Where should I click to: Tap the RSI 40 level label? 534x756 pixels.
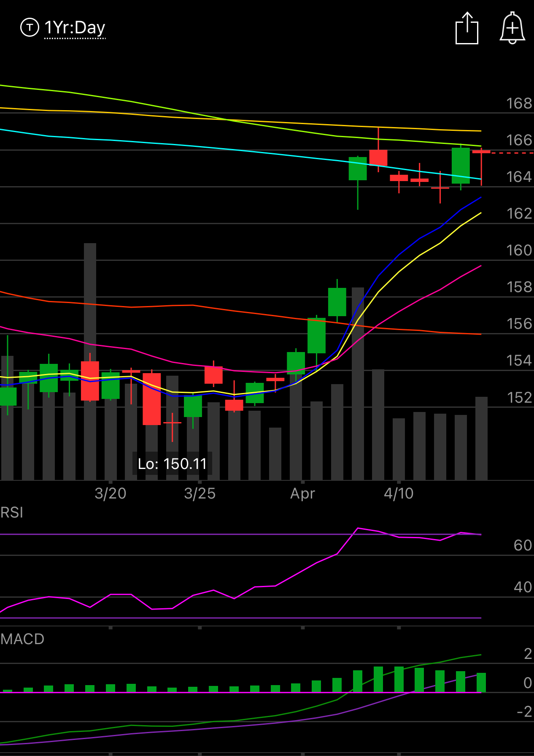pyautogui.click(x=523, y=587)
